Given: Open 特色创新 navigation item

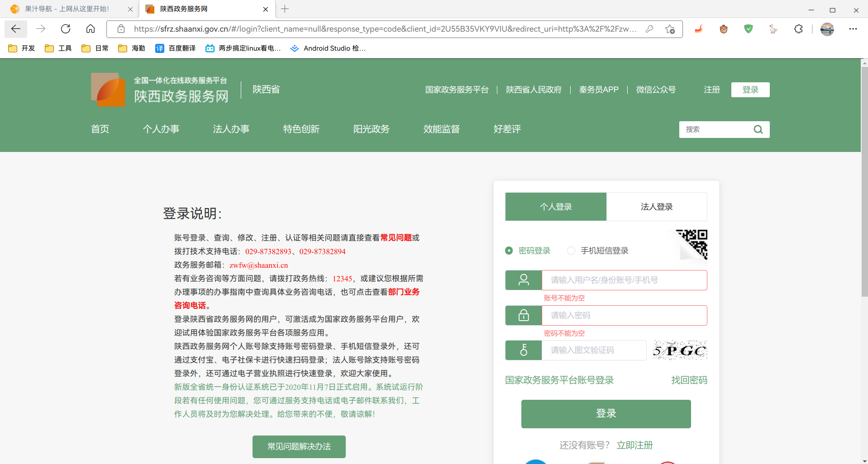Looking at the screenshot, I should 301,129.
